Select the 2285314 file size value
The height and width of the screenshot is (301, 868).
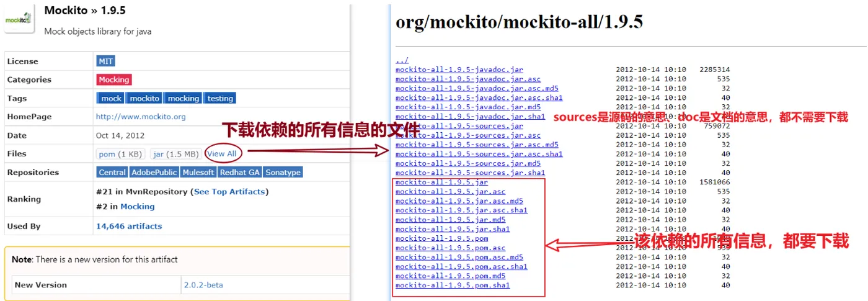point(714,70)
